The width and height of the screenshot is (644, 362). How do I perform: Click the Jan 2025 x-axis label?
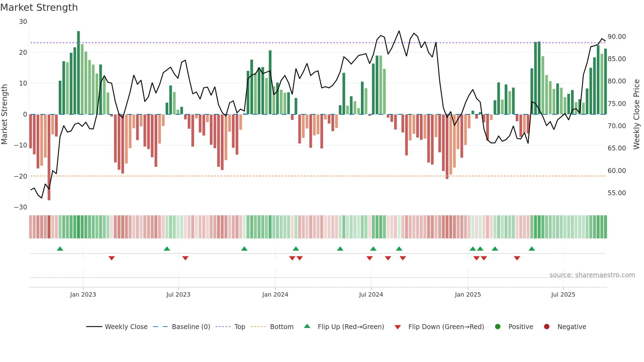coord(468,294)
